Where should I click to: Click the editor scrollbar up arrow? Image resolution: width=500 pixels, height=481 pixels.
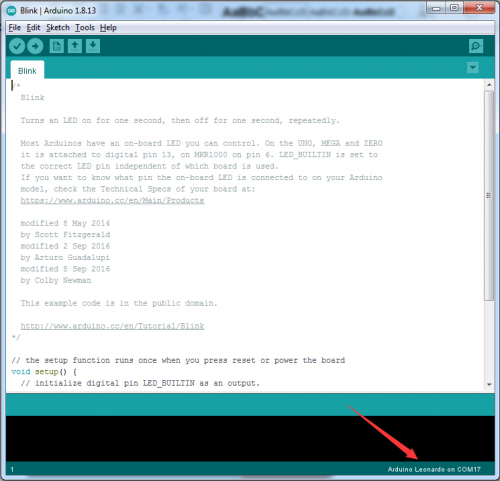[489, 85]
